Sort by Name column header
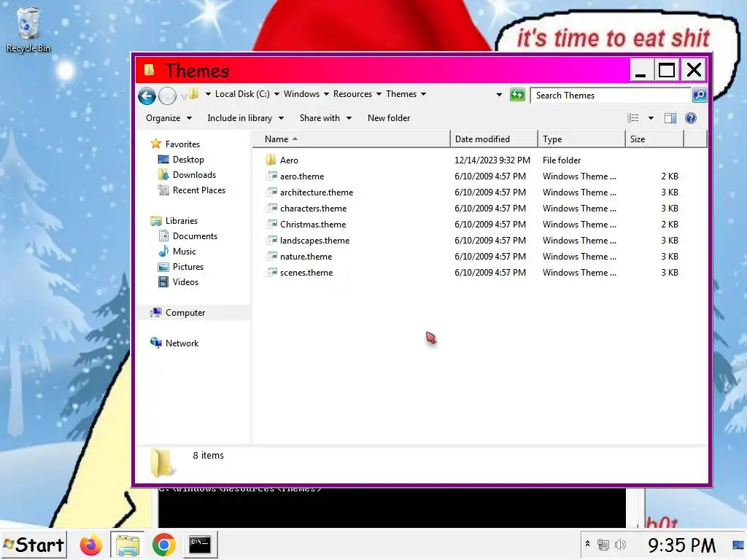 coord(352,139)
